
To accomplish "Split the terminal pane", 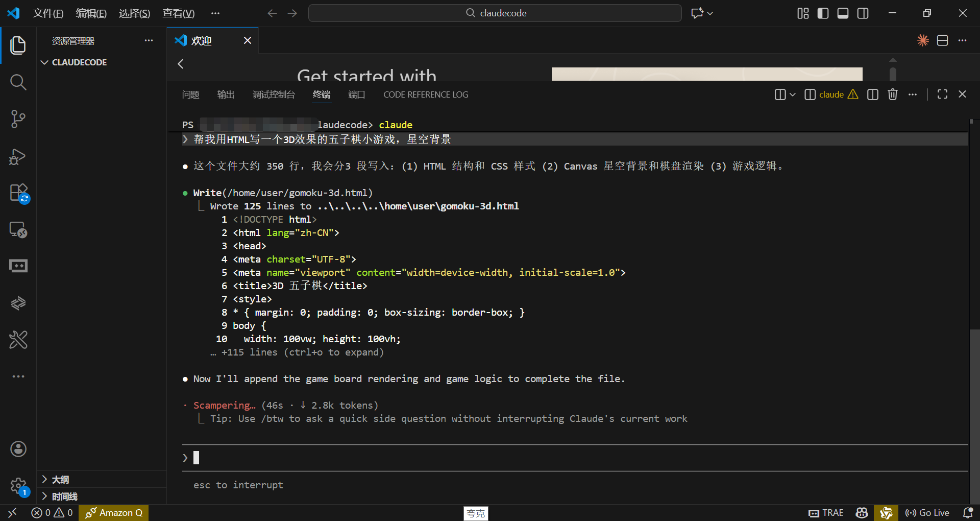I will pos(873,94).
